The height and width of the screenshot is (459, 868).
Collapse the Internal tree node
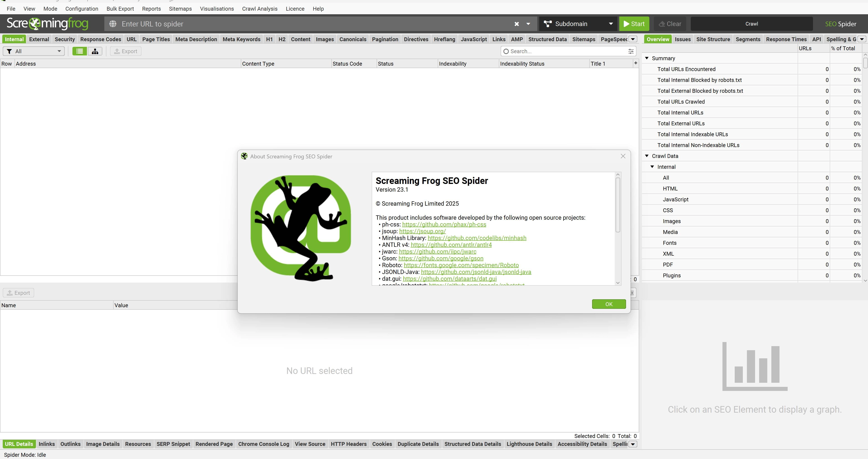(x=652, y=167)
